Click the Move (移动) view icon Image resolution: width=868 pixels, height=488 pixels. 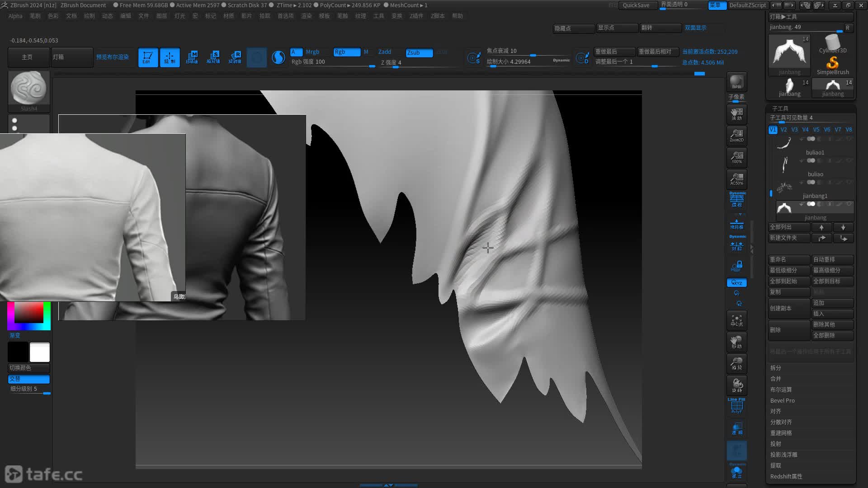(736, 342)
